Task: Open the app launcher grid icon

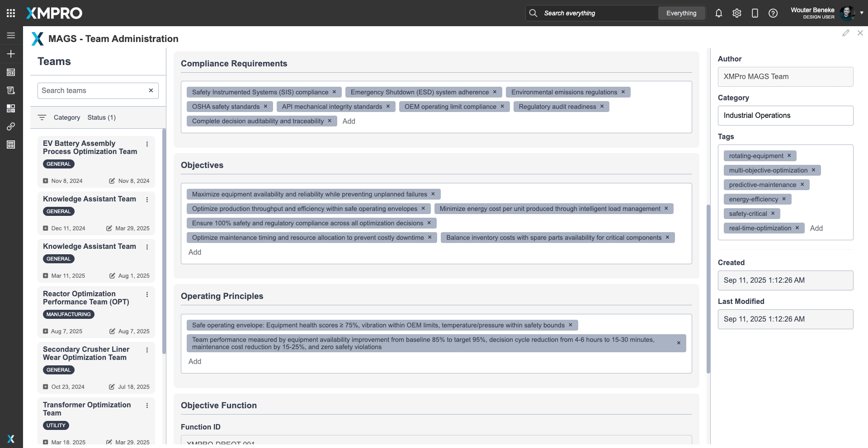Action: point(11,13)
